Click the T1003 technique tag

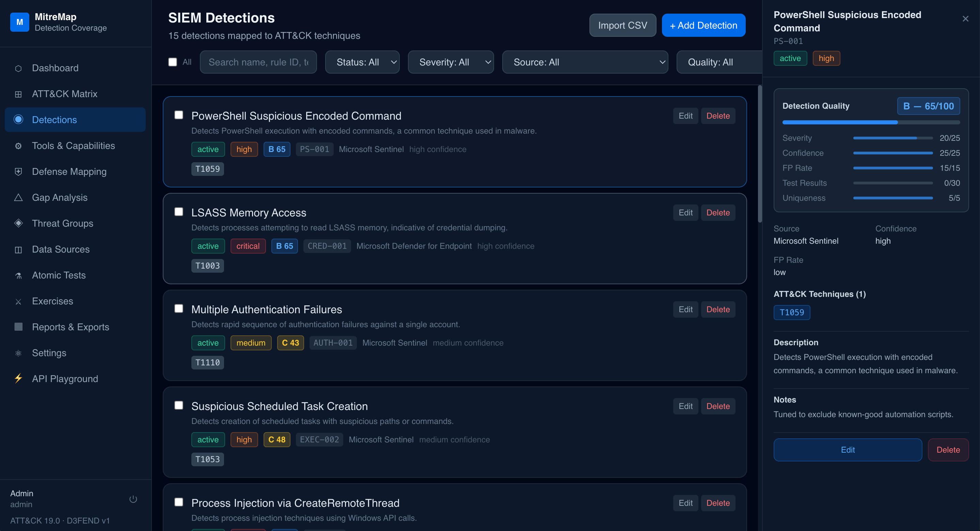(207, 266)
